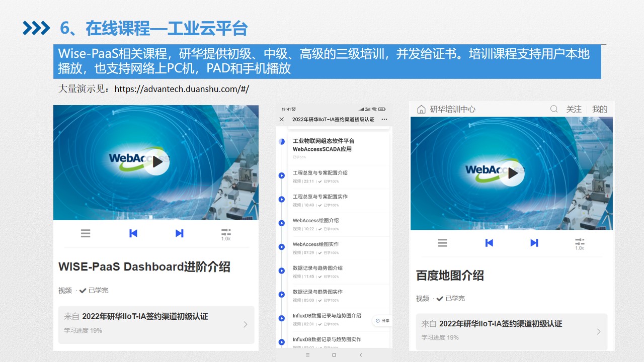This screenshot has height=362, width=644.
Task: Tap Android home button on phone
Action: (x=334, y=355)
